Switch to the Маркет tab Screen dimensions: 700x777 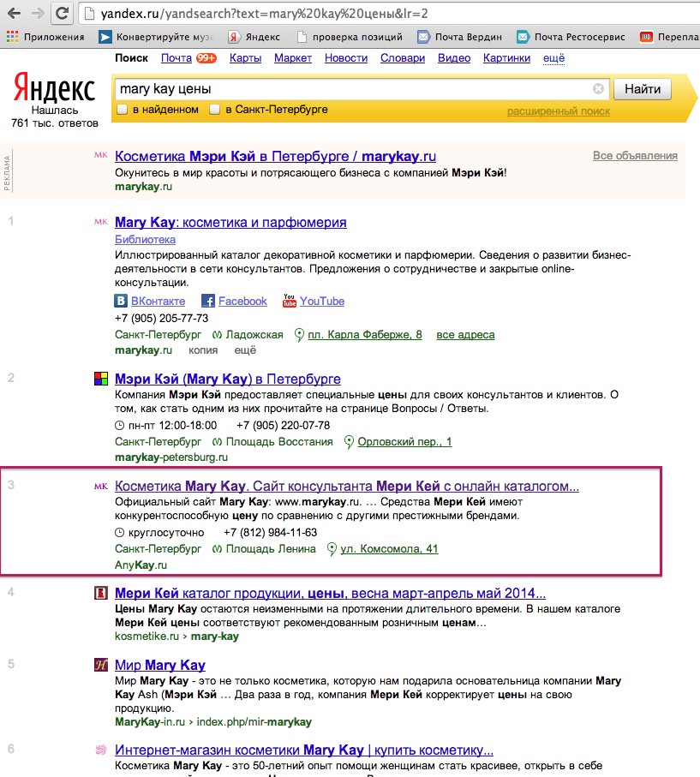click(293, 58)
